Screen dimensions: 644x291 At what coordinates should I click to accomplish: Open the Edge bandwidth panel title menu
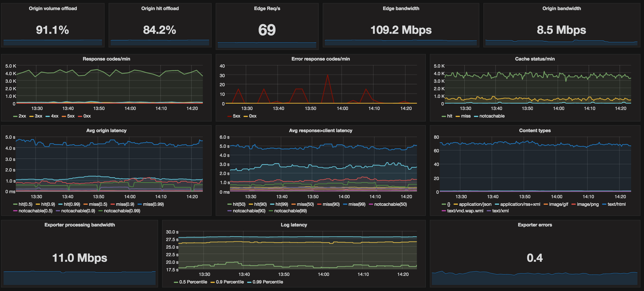click(x=401, y=8)
